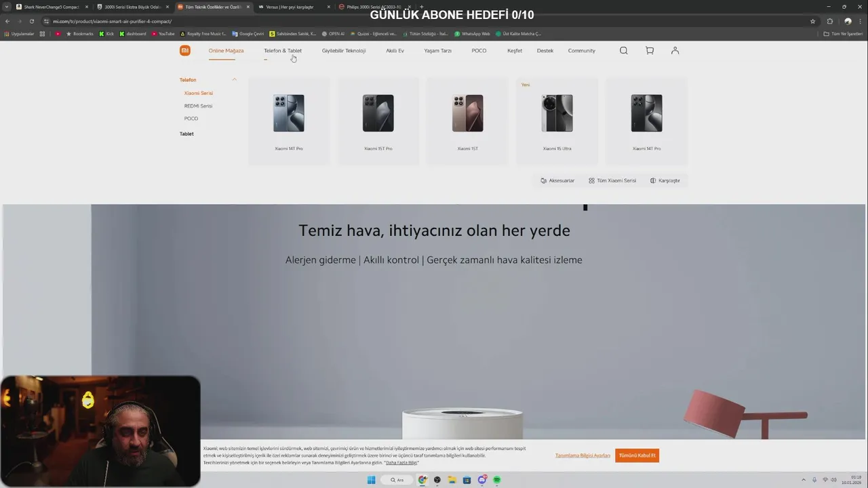The image size is (868, 488).
Task: Open Xiaomi 15T Pro product card
Action: pos(378,121)
